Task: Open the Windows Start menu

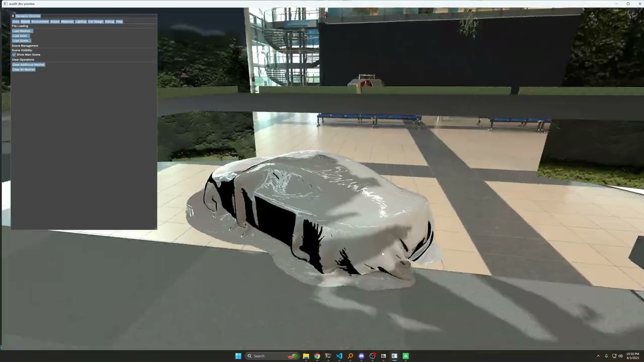Action: click(x=238, y=356)
